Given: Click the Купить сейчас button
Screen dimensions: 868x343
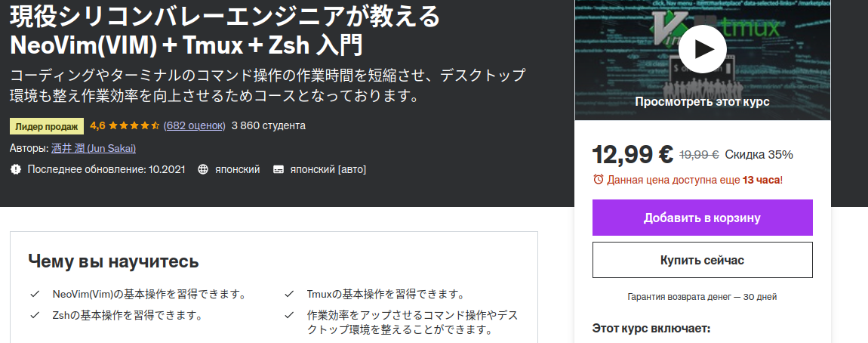Looking at the screenshot, I should point(702,260).
